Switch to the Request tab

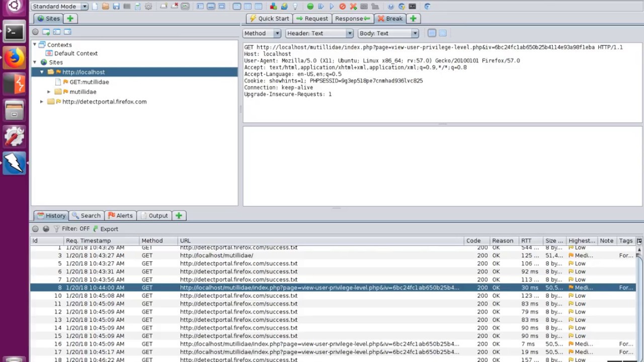click(x=312, y=19)
